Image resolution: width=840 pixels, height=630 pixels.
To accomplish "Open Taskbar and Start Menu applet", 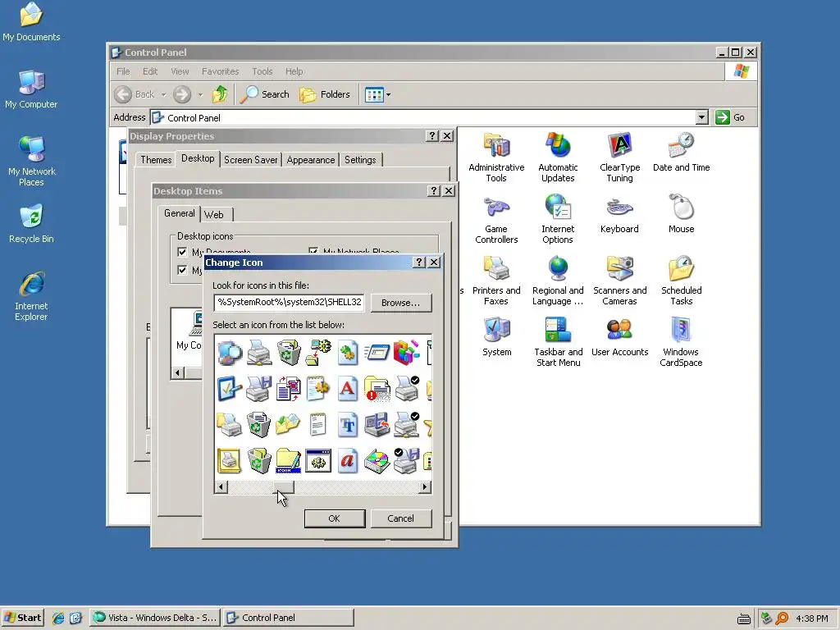I will click(x=558, y=343).
